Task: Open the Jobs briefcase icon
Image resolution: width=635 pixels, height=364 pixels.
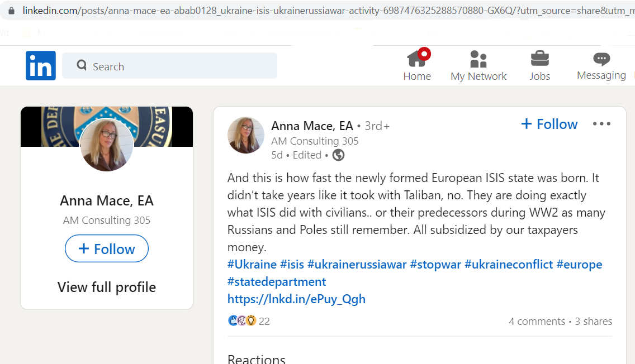Action: coord(540,59)
